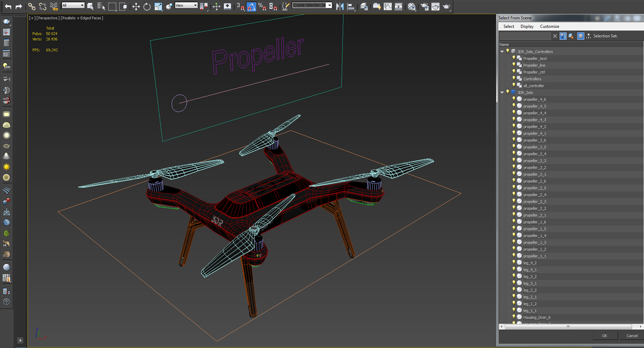
Task: Toggle Keyboard Shortcut Override icon
Action: 227,6
